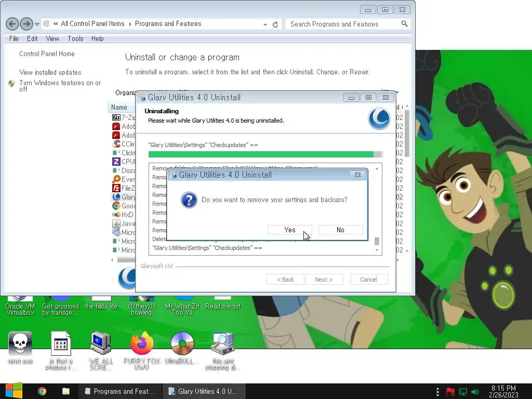
Task: Open Oracle VM Virtualbox desktop shortcut
Action: pyautogui.click(x=20, y=306)
